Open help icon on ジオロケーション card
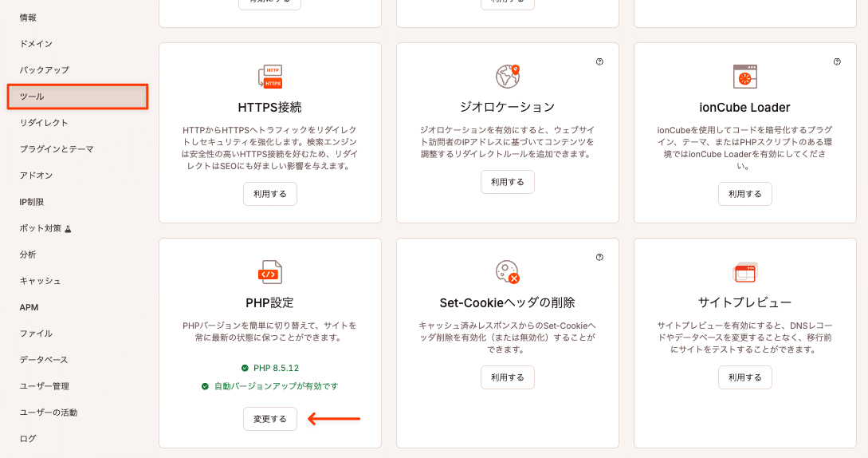This screenshot has width=868, height=458. coord(599,61)
